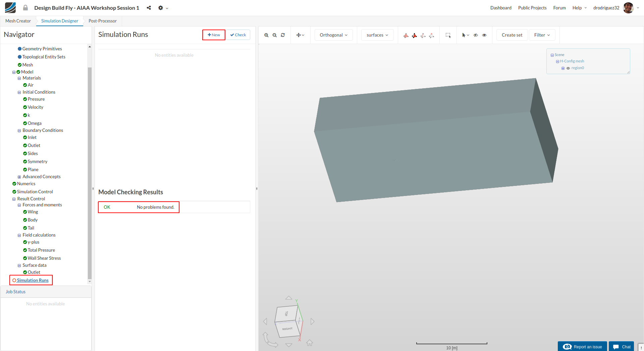Select the surfaces-with-edges render mode icon
644x351 pixels.
tap(415, 35)
